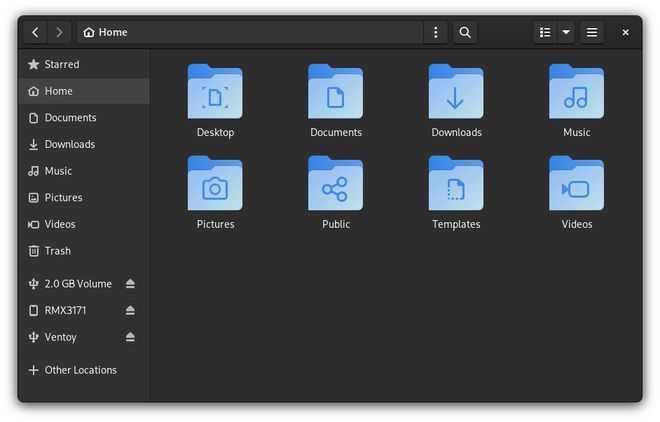This screenshot has height=422, width=660.
Task: Close the Files window
Action: (625, 32)
